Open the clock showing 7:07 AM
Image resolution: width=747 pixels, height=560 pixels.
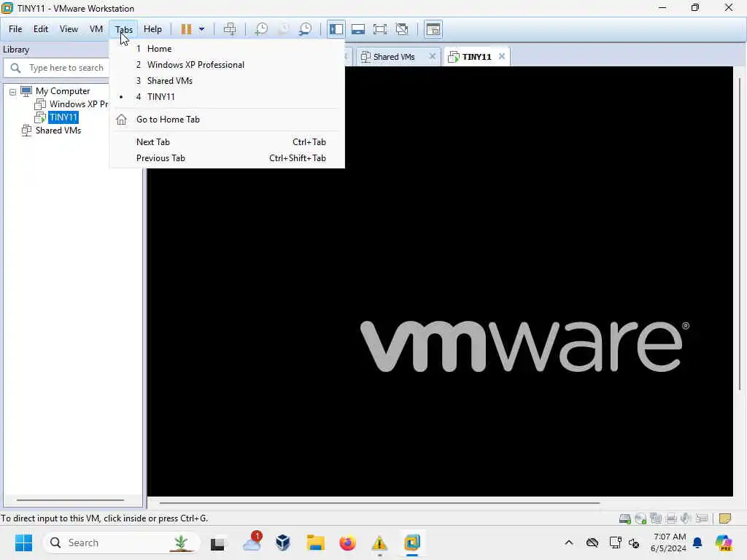[x=669, y=542]
